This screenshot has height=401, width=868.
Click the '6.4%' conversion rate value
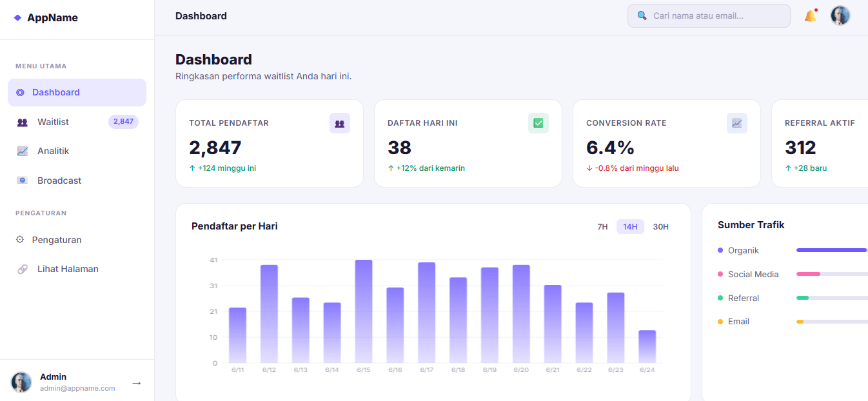coord(611,148)
